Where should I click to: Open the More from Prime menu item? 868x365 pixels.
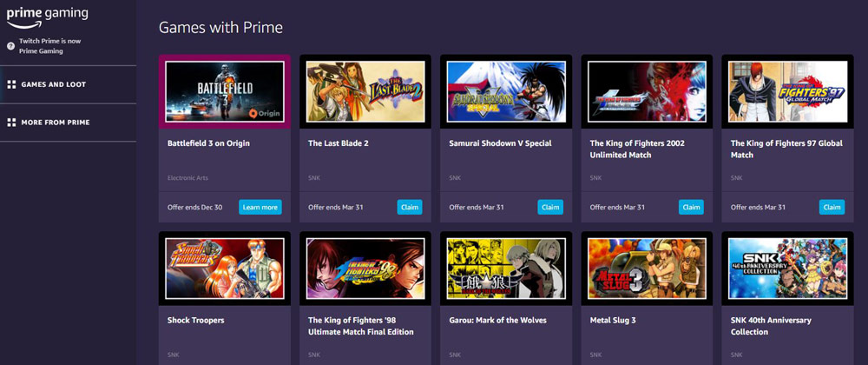pos(55,123)
